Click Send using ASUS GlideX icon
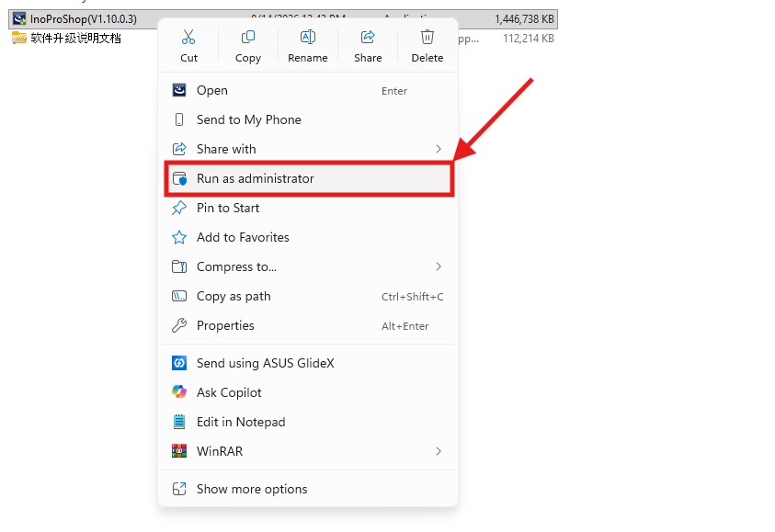 pyautogui.click(x=179, y=363)
